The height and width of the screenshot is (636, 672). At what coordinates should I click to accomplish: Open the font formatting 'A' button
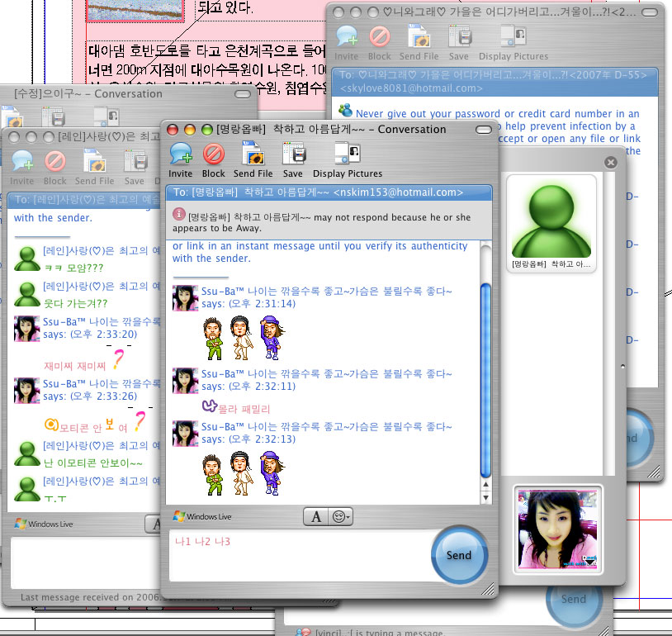click(316, 516)
